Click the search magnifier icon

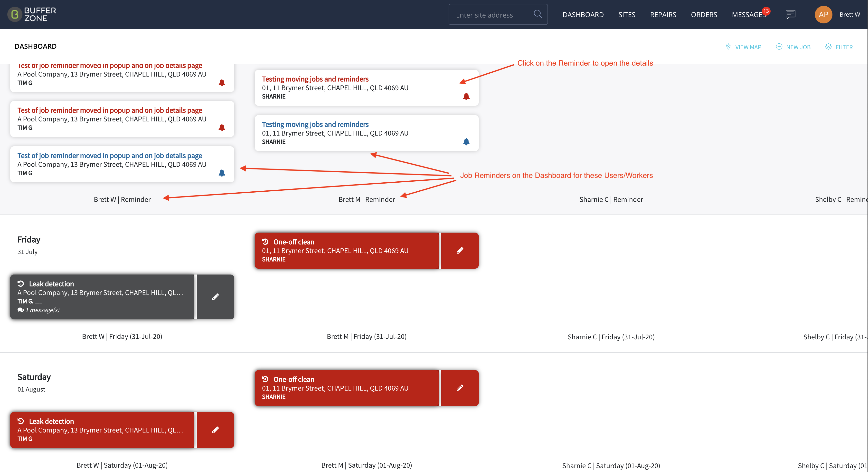(538, 14)
